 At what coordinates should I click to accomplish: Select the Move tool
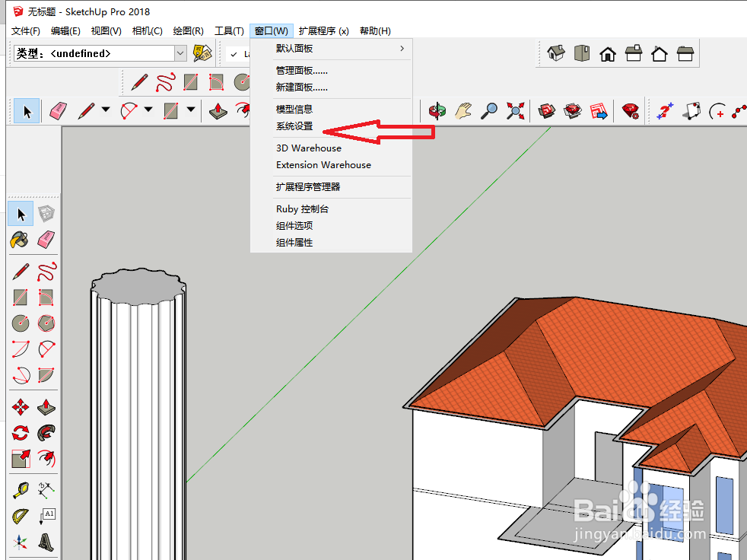click(20, 407)
